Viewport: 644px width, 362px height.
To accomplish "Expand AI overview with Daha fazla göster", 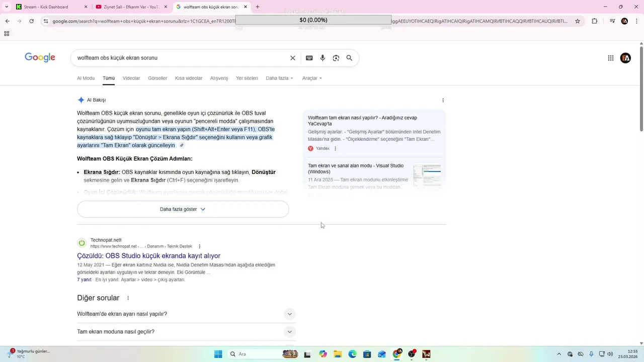I will (183, 209).
